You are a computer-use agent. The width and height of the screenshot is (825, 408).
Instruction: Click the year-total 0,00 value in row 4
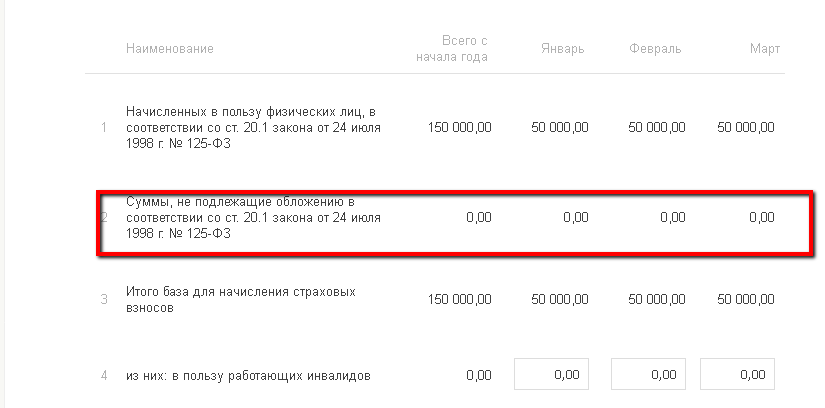pyautogui.click(x=479, y=376)
